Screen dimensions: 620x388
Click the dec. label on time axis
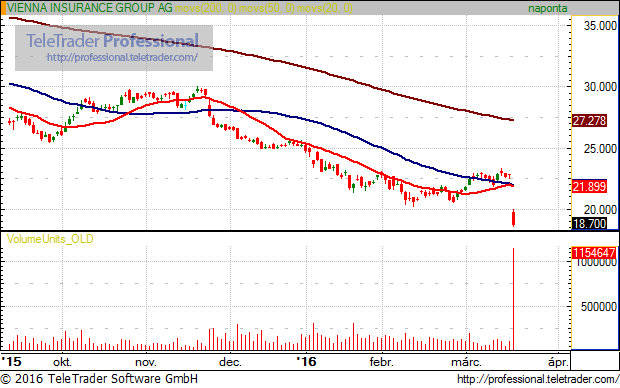coord(230,362)
